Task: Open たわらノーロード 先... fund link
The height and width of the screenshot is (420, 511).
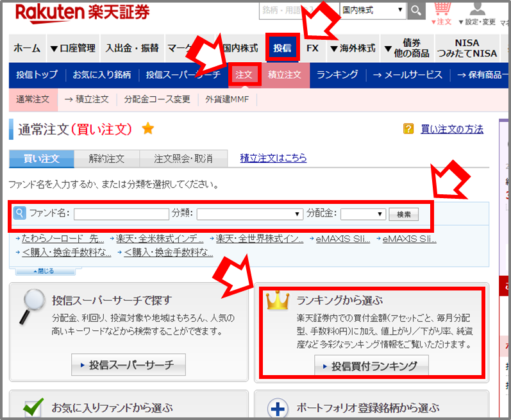Action: click(x=63, y=239)
